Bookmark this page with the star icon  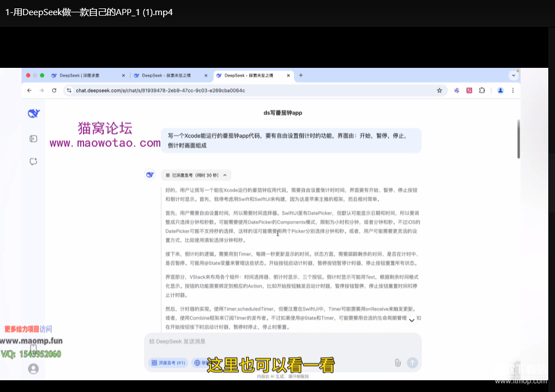[x=440, y=90]
